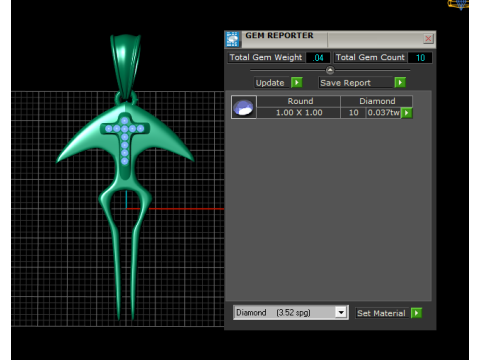The height and width of the screenshot is (360, 480).
Task: Click the Total Gem Count value field
Action: 420,58
